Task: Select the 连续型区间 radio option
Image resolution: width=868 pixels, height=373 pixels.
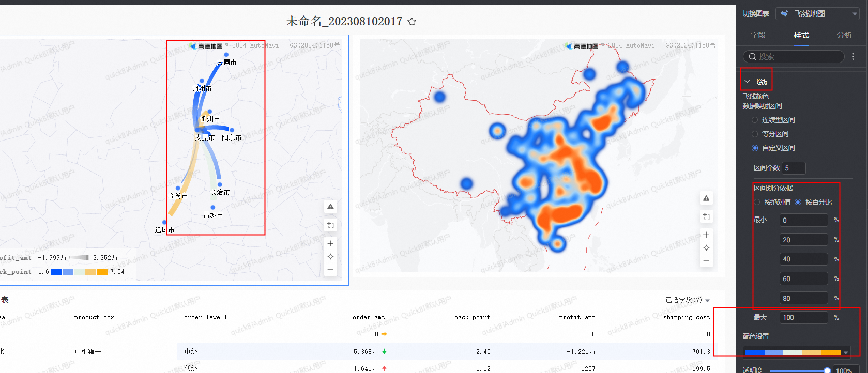Action: 755,120
